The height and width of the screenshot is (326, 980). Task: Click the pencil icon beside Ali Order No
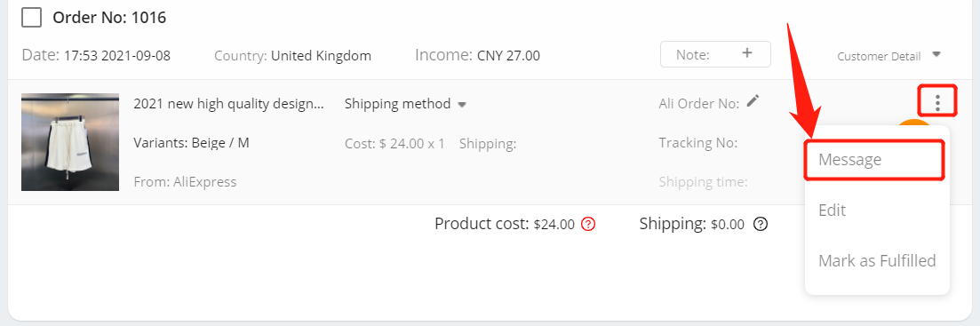coord(753,101)
